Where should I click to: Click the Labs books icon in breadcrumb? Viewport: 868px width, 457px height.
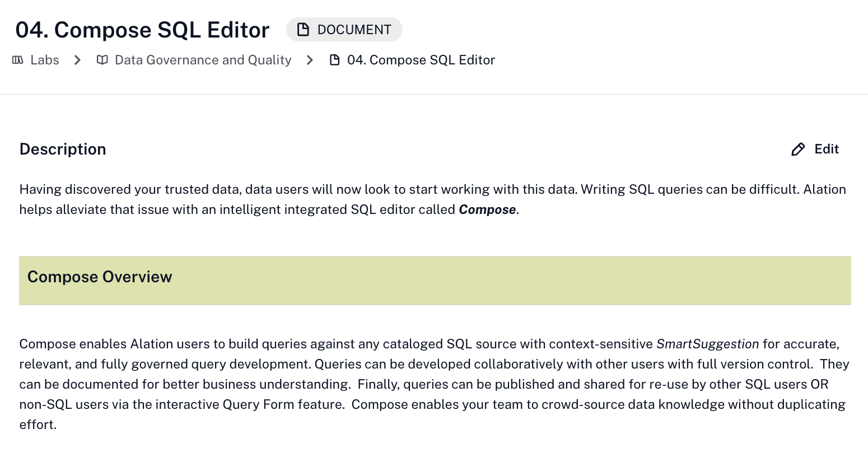18,60
